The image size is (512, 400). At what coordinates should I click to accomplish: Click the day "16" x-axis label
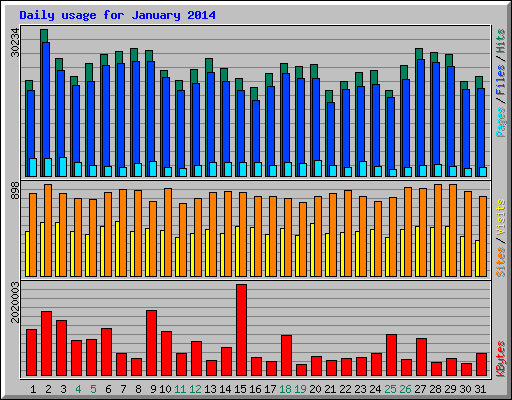pyautogui.click(x=255, y=389)
